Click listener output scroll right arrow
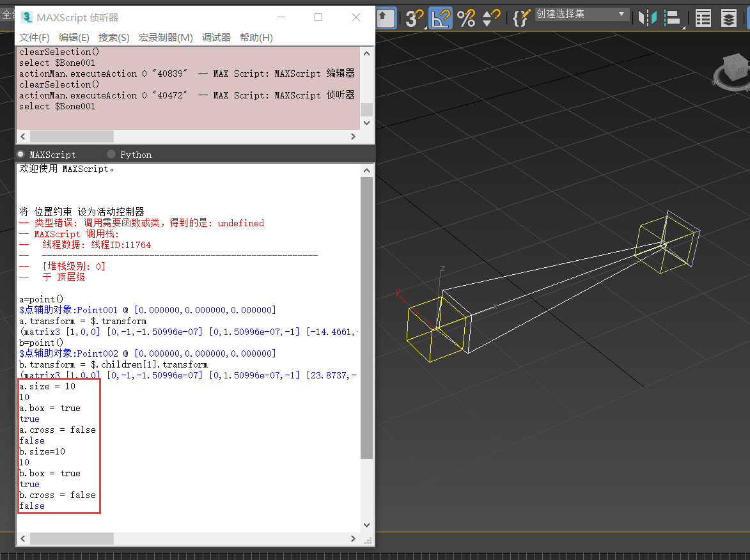The image size is (750, 560). [353, 538]
